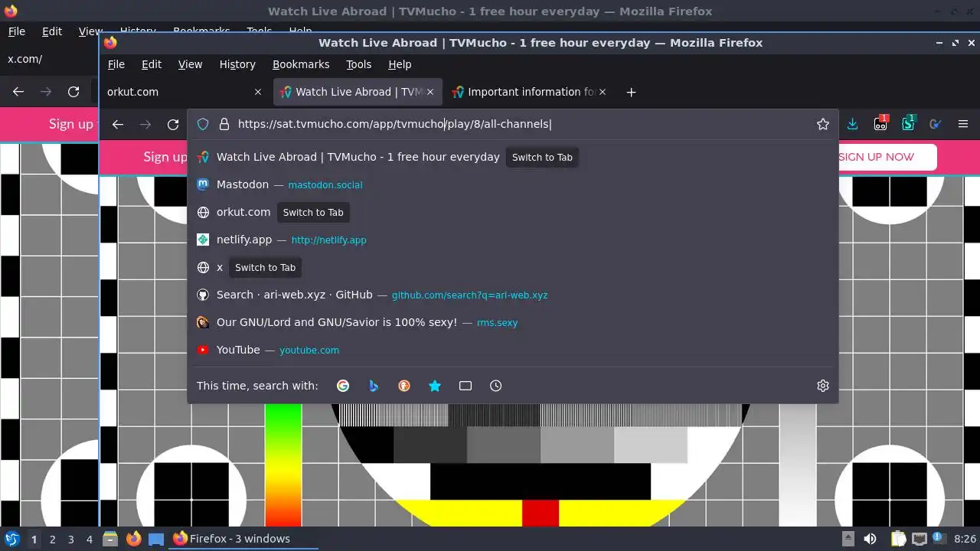This screenshot has height=551, width=980.
Task: Close the Watch Live Abroad tab
Action: 430,92
